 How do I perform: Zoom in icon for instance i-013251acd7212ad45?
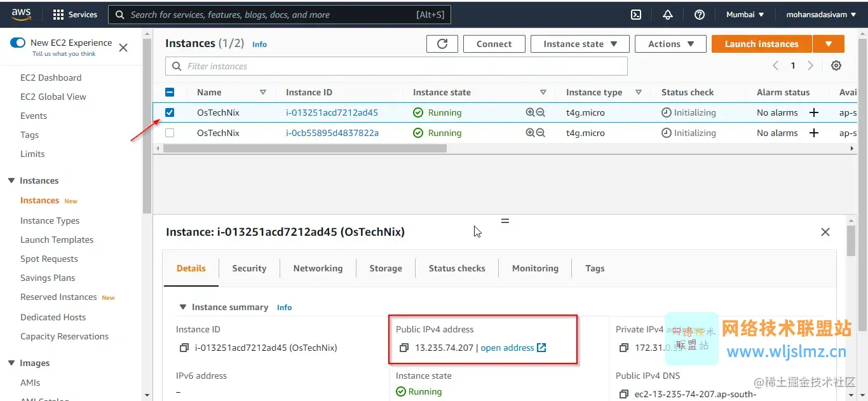[x=530, y=112]
